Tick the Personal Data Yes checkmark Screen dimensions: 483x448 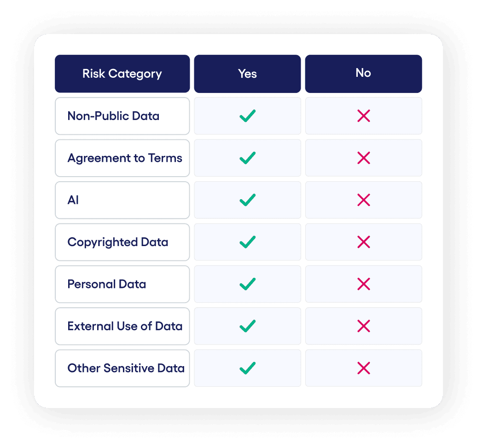(247, 284)
